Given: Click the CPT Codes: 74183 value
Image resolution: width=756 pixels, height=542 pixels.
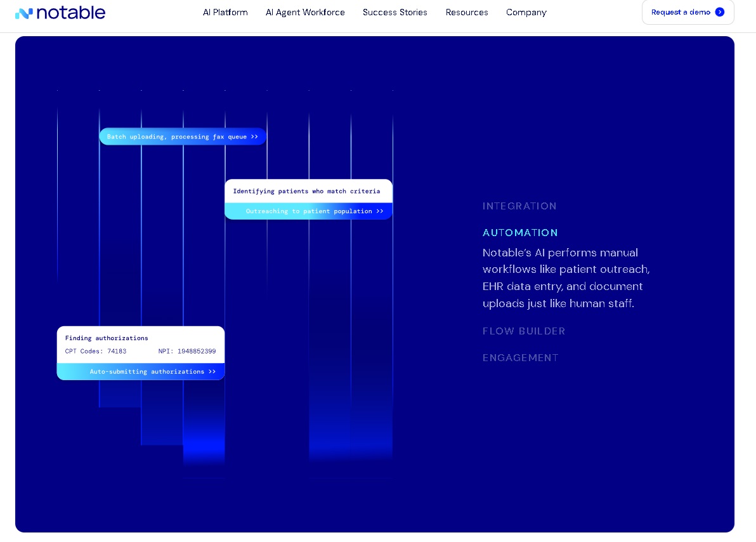Looking at the screenshot, I should tap(96, 351).
